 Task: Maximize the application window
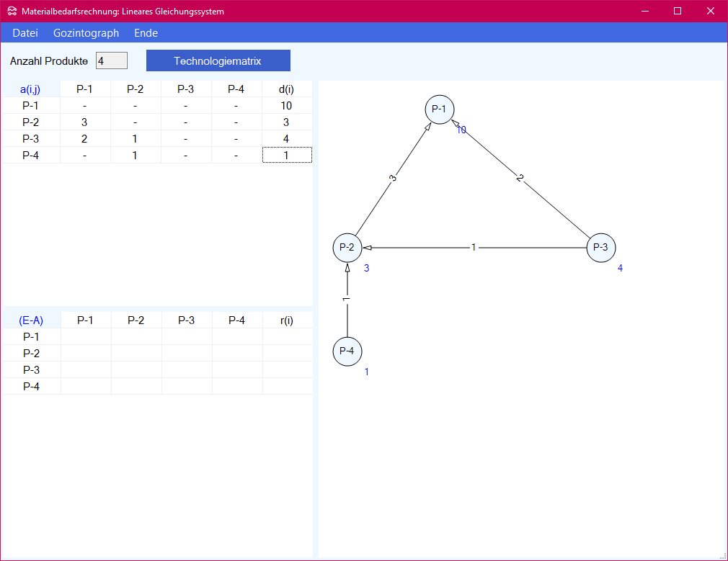[677, 12]
